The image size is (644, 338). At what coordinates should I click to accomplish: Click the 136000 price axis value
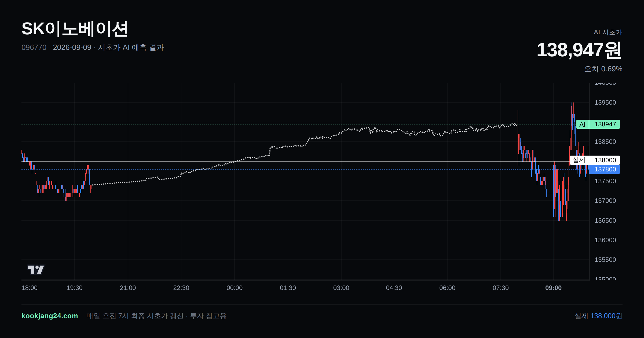[x=605, y=240]
